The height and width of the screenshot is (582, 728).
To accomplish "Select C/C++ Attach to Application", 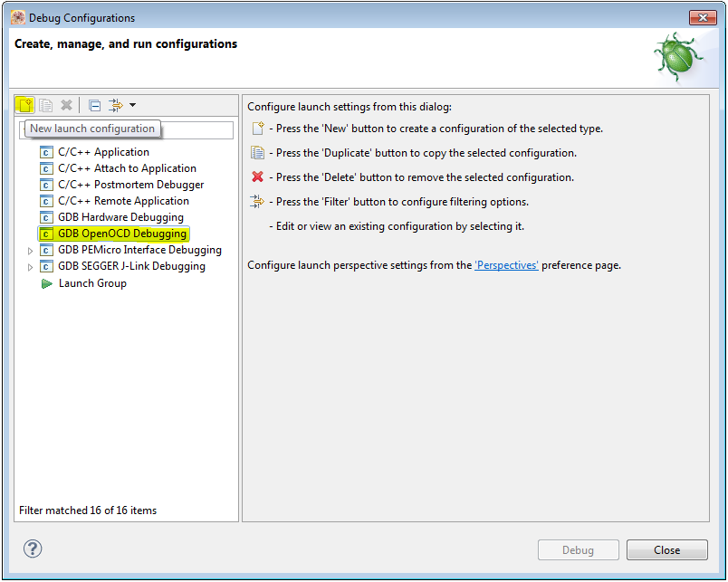I will click(127, 168).
